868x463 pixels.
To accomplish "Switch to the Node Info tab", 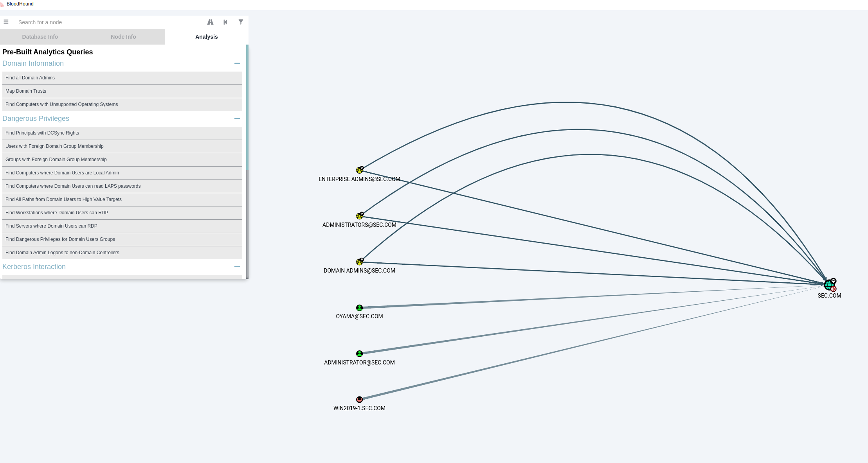I will pos(123,37).
